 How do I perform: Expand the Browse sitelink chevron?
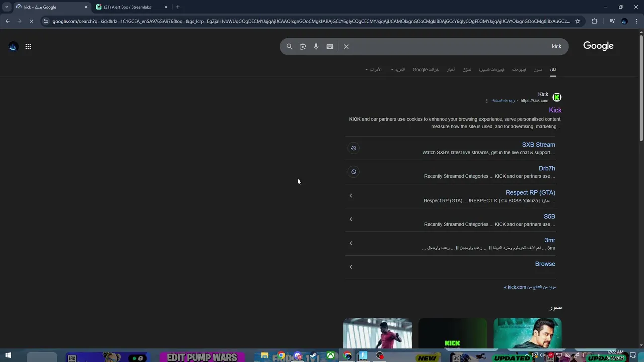351,267
